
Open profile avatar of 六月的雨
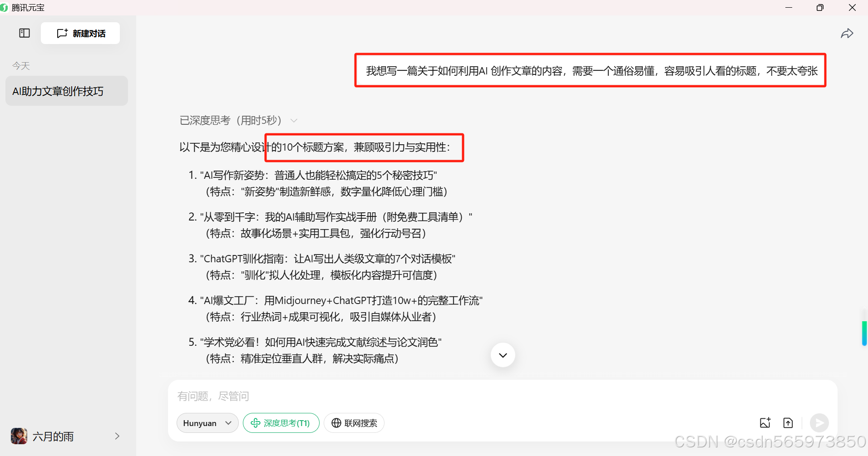coord(19,436)
